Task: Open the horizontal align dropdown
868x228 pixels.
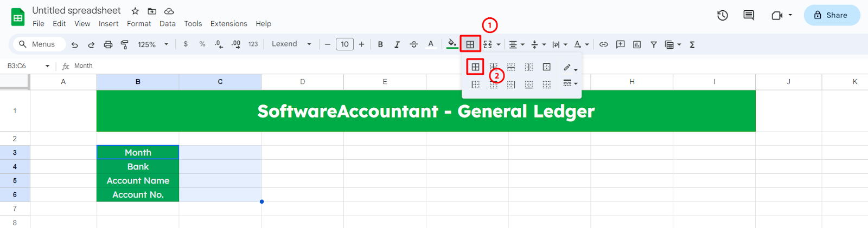Action: 516,44
